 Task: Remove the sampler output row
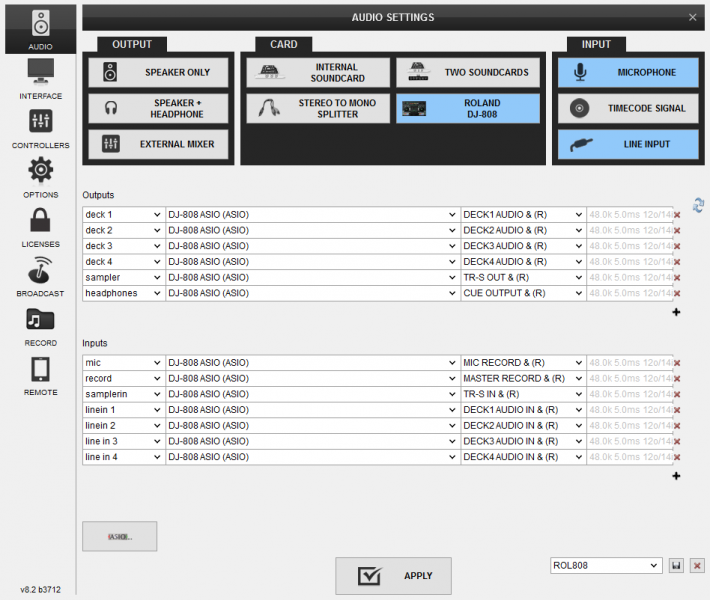click(677, 278)
